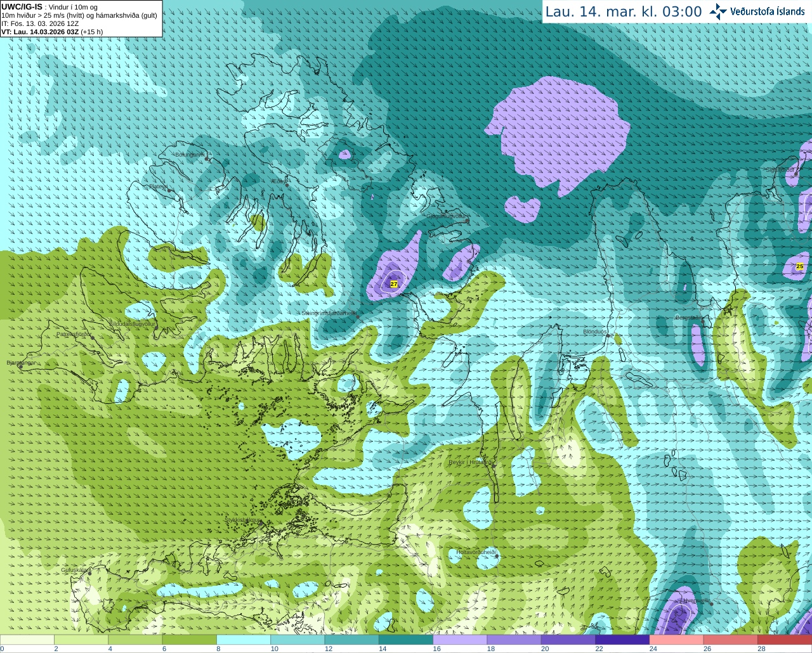Viewport: 812px width, 653px height.
Task: Click the 20–22 m/s legend swatch
Action: click(x=568, y=640)
